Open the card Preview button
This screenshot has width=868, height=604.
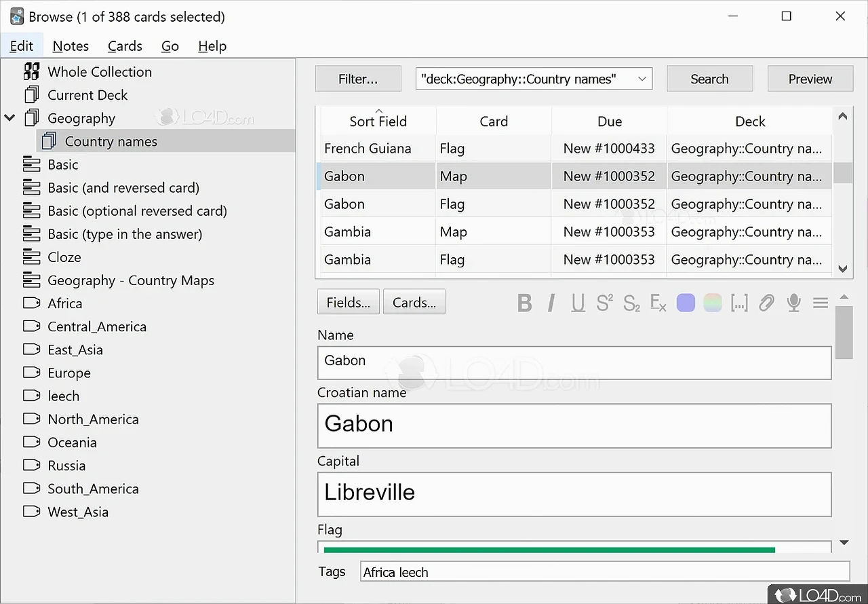point(810,79)
